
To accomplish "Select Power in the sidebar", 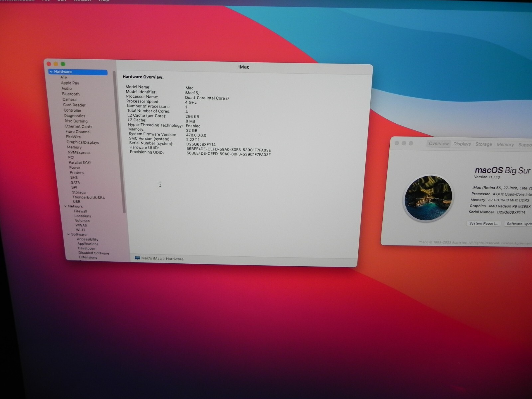I will pyautogui.click(x=75, y=168).
